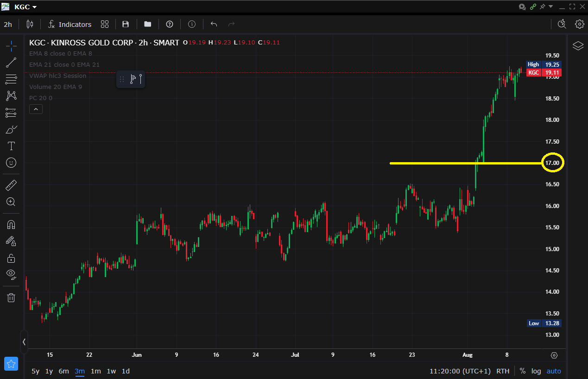Open indicator templates grid

[105, 24]
